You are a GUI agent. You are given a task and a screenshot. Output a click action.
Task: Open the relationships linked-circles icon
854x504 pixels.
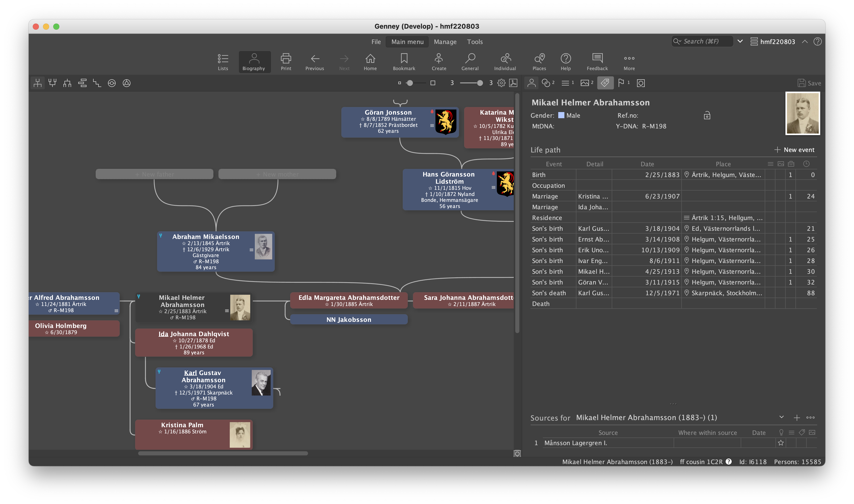[546, 83]
